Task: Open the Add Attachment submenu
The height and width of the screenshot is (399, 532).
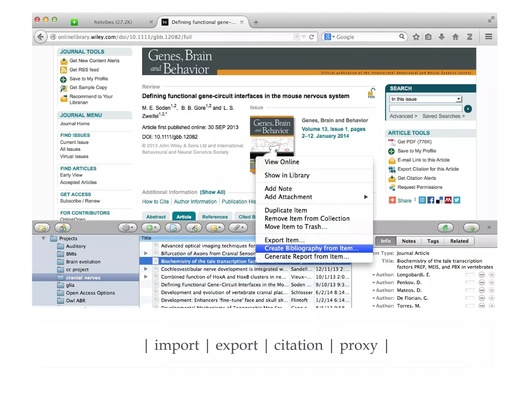Action: pos(314,197)
